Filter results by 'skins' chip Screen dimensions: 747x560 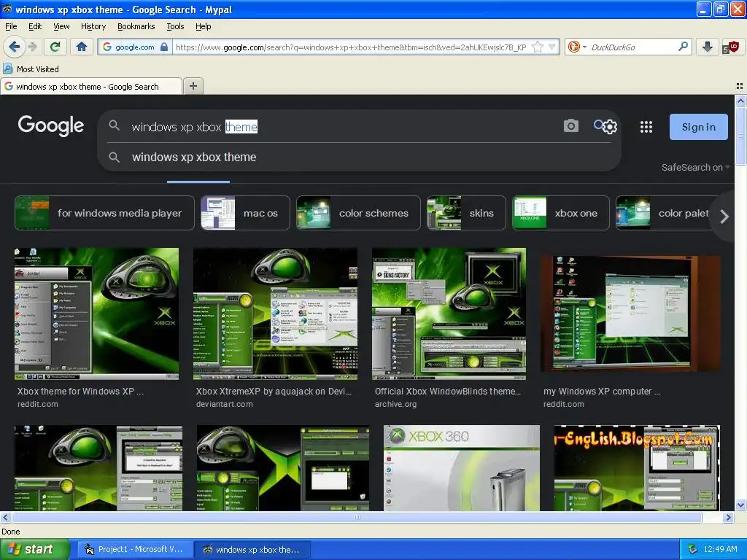466,213
